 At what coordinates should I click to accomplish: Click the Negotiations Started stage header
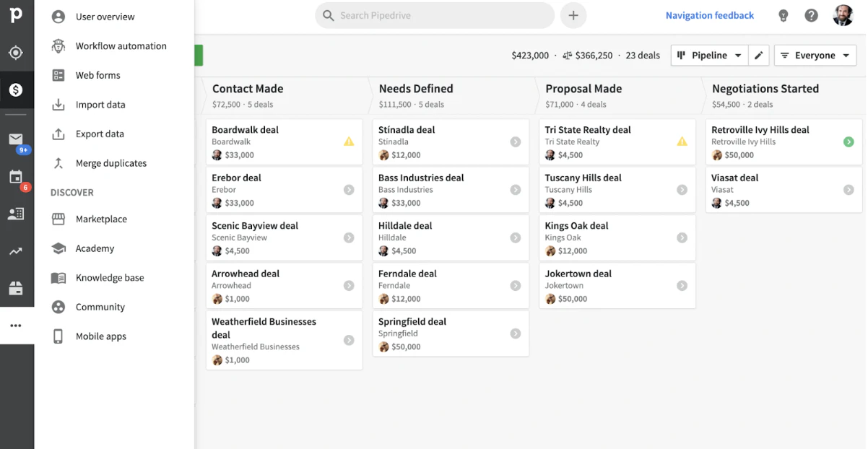pos(784,95)
